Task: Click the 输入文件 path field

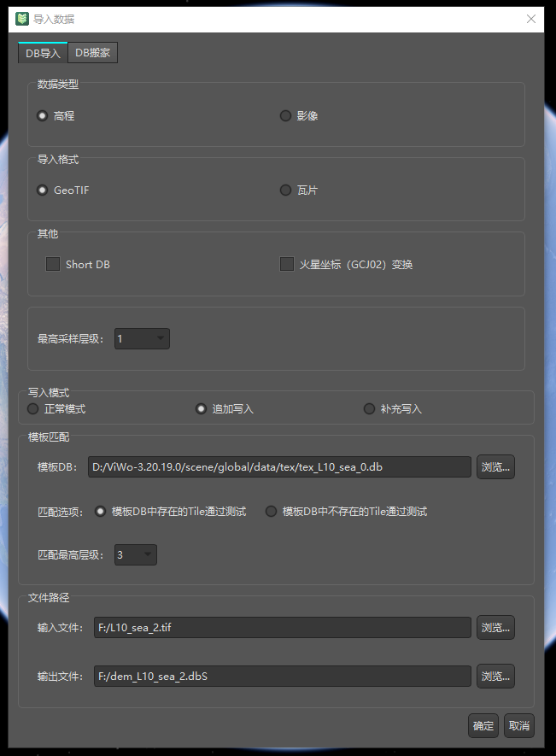Action: click(x=282, y=627)
